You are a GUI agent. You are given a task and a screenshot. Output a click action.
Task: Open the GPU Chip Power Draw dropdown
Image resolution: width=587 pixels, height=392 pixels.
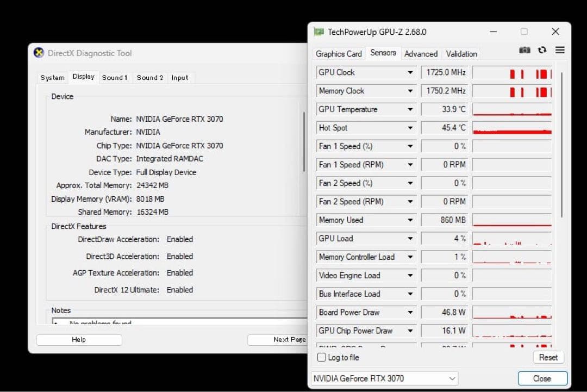[410, 331]
